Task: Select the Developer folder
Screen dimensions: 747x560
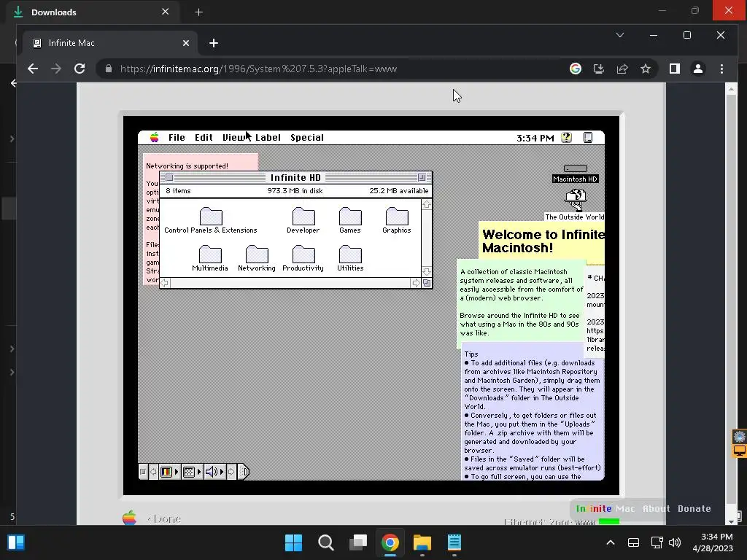Action: click(303, 220)
